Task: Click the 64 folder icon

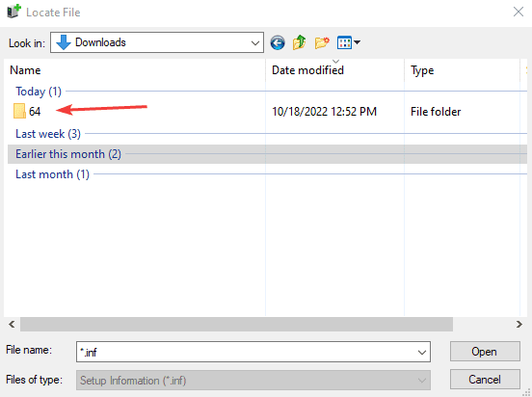Action: coord(19,112)
